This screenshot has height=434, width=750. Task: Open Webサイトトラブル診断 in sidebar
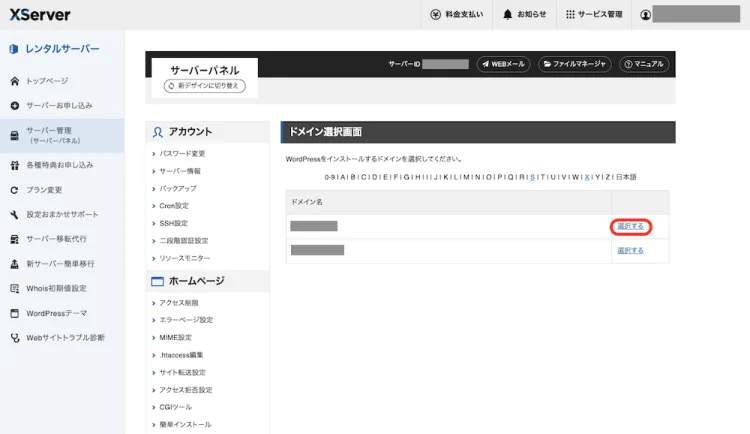click(x=66, y=338)
